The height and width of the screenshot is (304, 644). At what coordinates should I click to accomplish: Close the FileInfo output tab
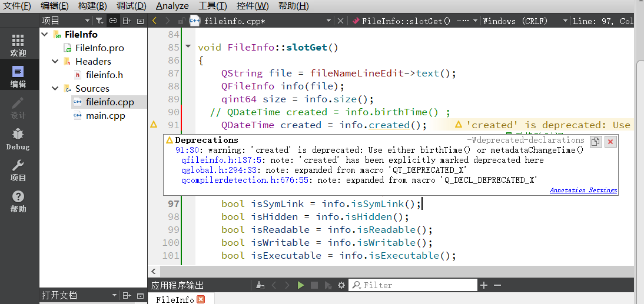point(201,299)
